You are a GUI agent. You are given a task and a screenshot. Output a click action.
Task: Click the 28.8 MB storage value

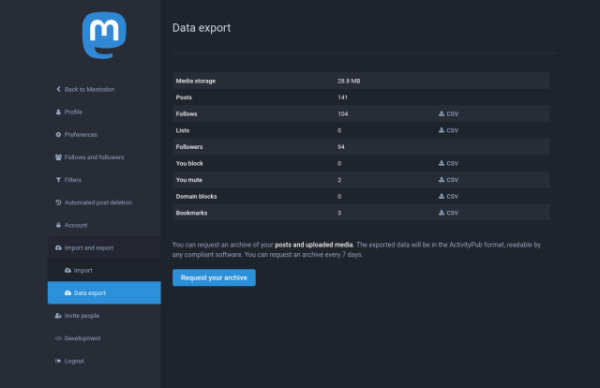tap(349, 81)
